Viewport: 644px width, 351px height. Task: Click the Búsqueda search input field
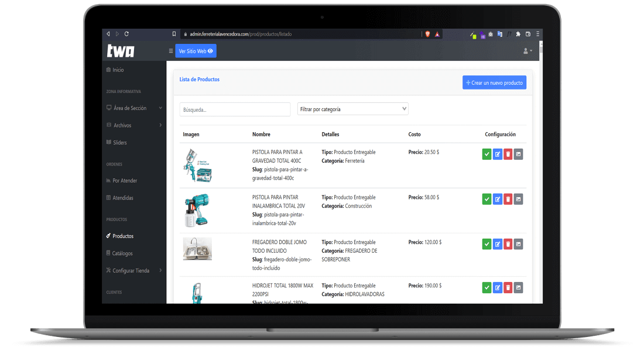235,109
